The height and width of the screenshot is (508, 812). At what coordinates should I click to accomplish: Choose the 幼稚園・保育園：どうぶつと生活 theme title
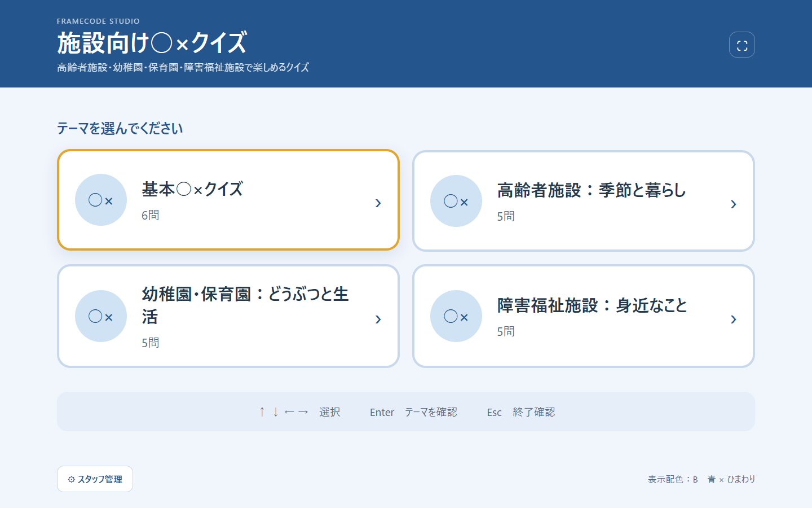[245, 305]
